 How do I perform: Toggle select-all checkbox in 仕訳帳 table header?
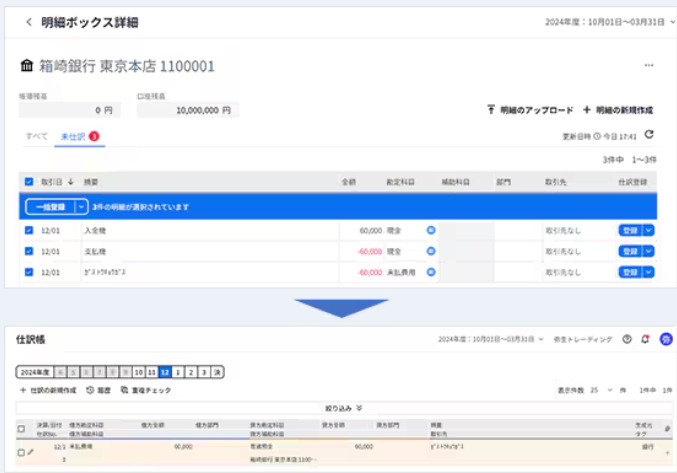21,429
